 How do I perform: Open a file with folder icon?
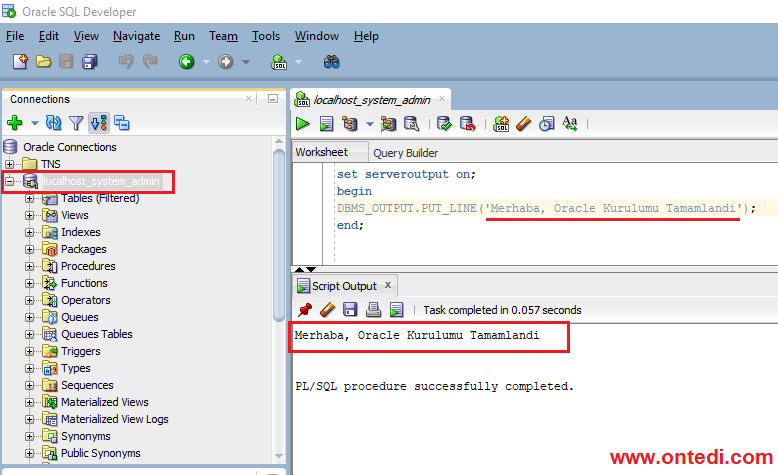click(x=44, y=62)
